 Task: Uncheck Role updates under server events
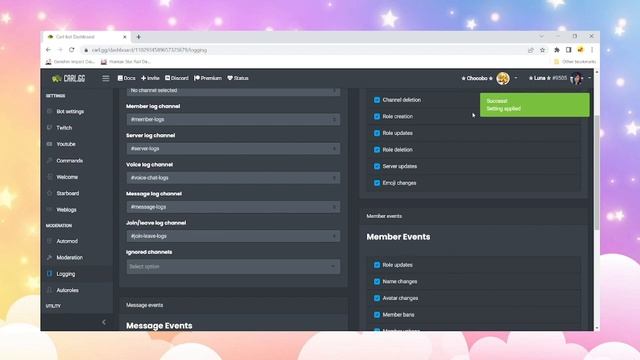377,133
